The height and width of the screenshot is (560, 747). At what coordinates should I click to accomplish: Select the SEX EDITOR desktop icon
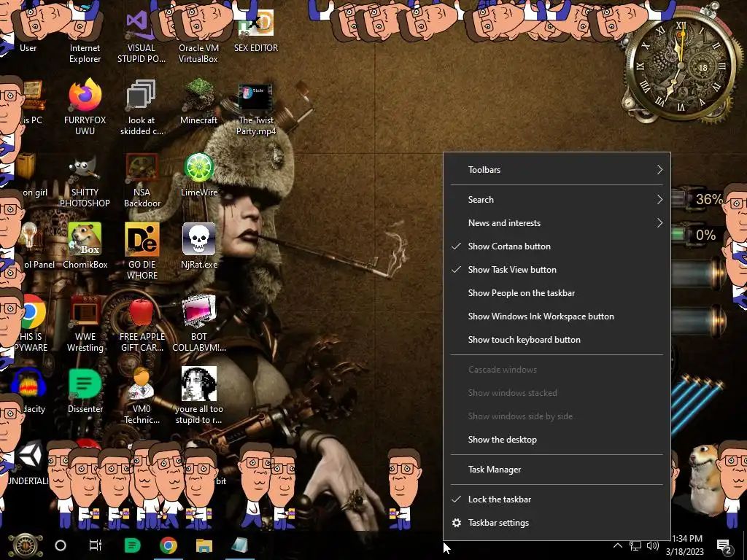[x=256, y=31]
